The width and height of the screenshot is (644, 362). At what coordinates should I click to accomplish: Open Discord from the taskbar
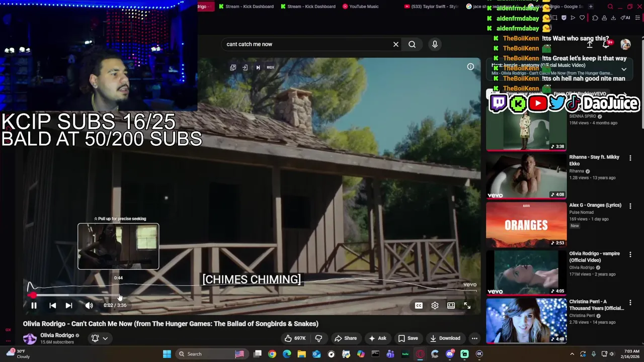click(450, 354)
